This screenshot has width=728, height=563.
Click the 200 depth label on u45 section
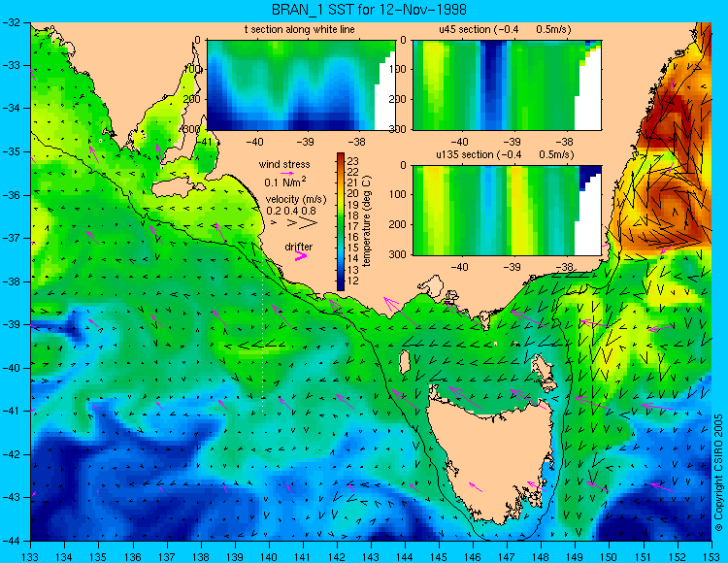click(398, 99)
